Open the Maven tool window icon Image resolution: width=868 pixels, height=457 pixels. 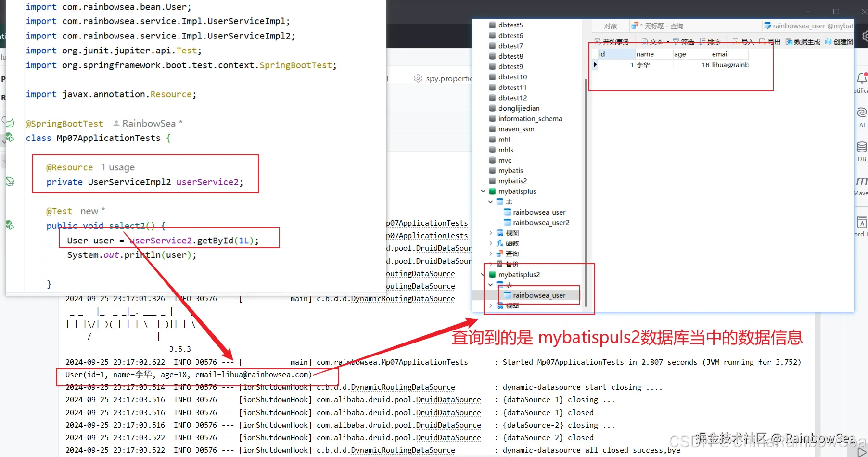pos(862,181)
